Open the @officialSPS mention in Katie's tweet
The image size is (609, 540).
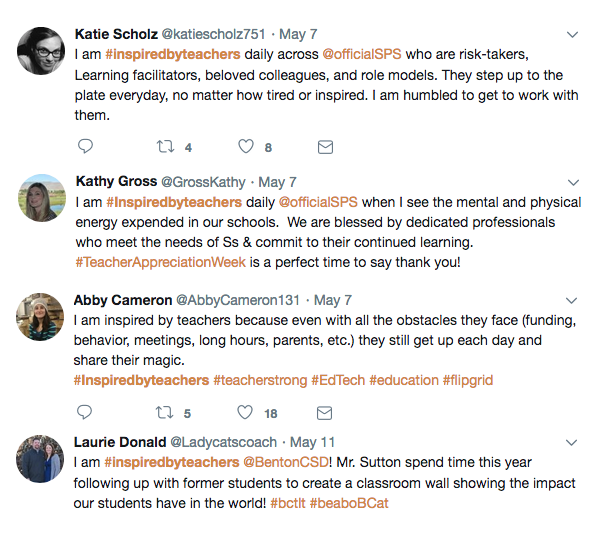[x=362, y=54]
